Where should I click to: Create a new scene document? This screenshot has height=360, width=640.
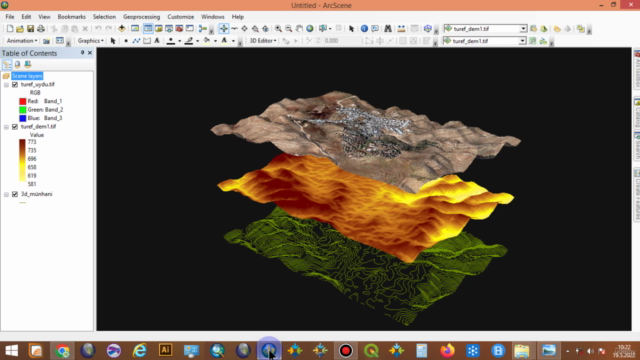[10, 29]
